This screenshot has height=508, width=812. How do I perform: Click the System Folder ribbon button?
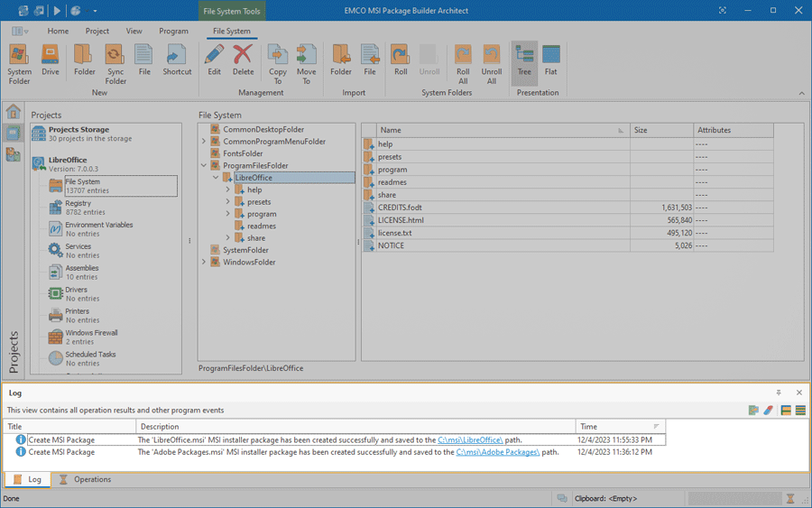tap(19, 64)
